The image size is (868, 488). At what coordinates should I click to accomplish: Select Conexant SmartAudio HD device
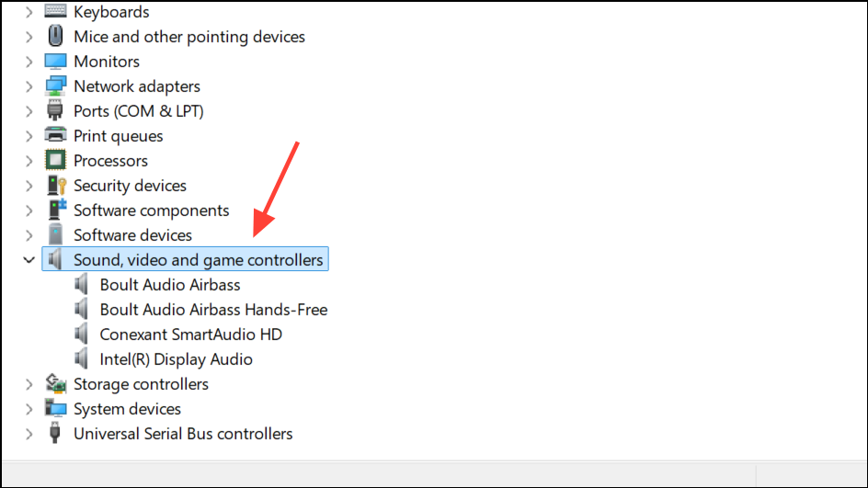coord(190,335)
